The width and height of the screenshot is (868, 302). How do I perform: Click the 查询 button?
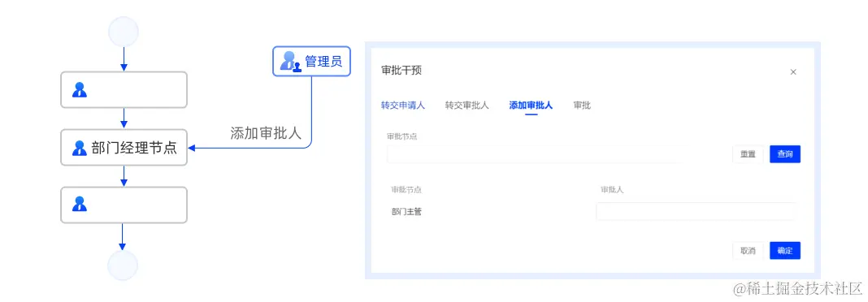point(785,154)
